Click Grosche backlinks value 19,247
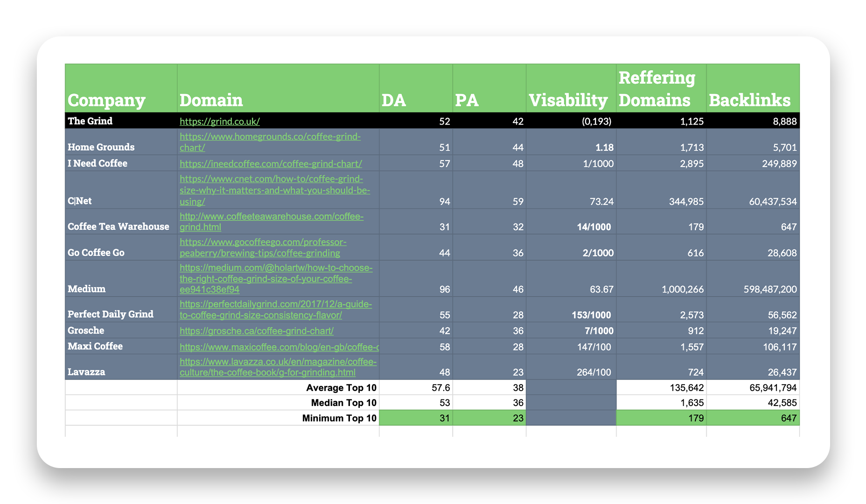 pos(782,331)
